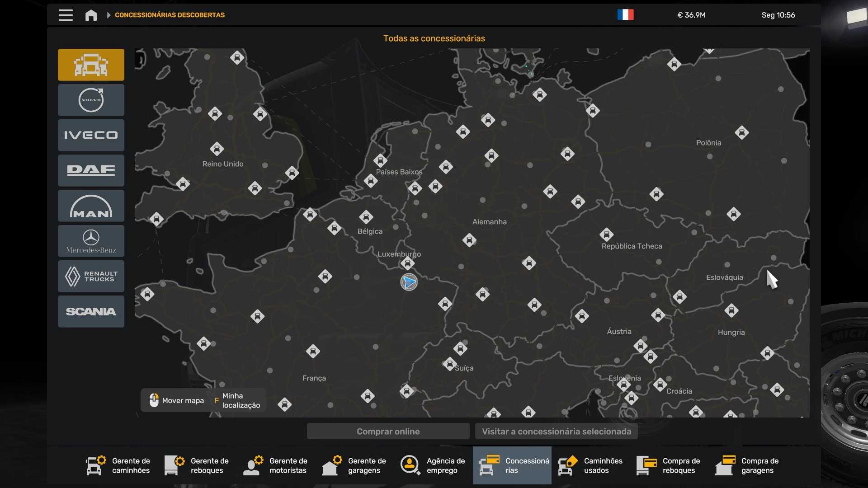Click the blue current-location arrow marker
The image size is (868, 488).
coord(409,282)
